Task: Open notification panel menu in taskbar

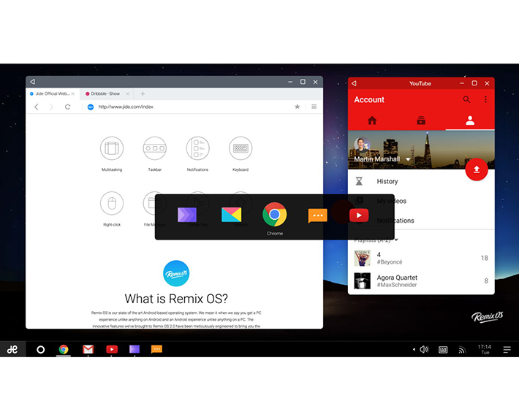Action: [x=507, y=350]
